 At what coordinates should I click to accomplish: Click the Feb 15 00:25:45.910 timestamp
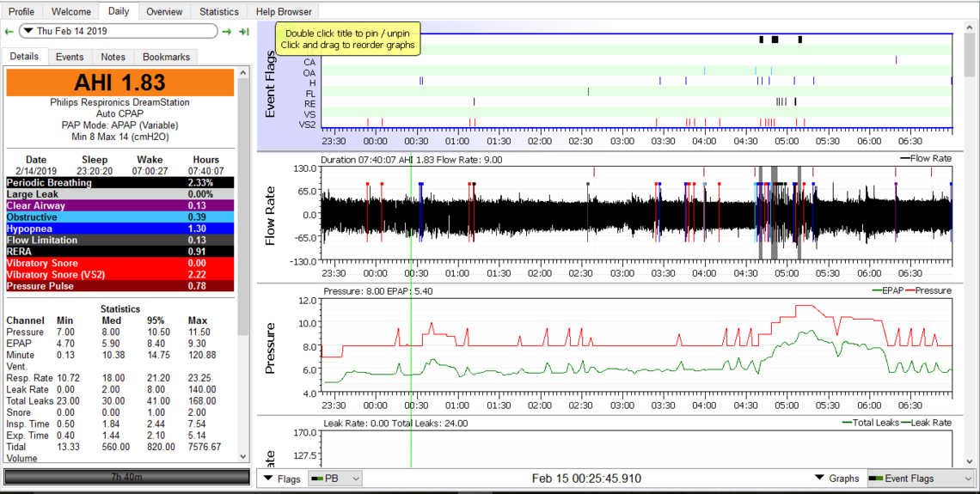[x=587, y=479]
